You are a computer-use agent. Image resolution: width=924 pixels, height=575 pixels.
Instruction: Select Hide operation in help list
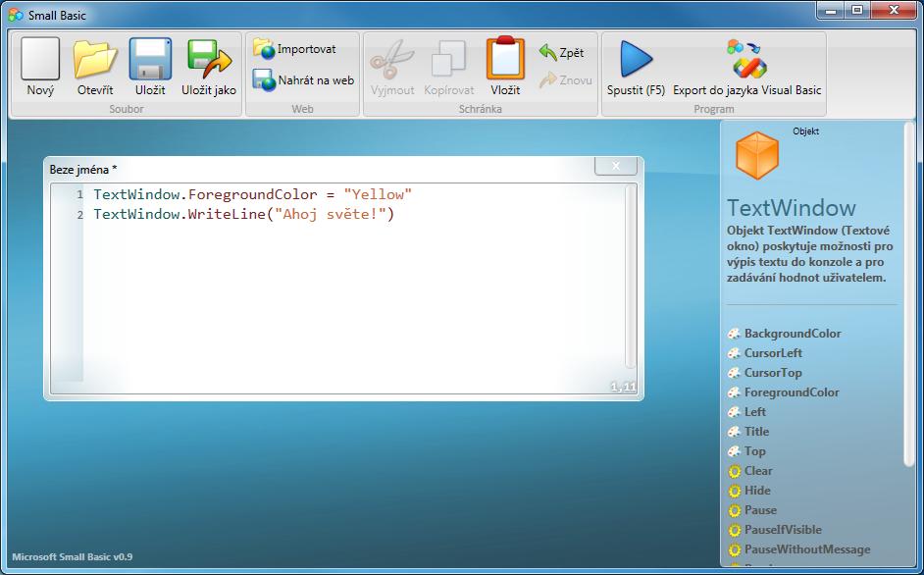(x=757, y=490)
